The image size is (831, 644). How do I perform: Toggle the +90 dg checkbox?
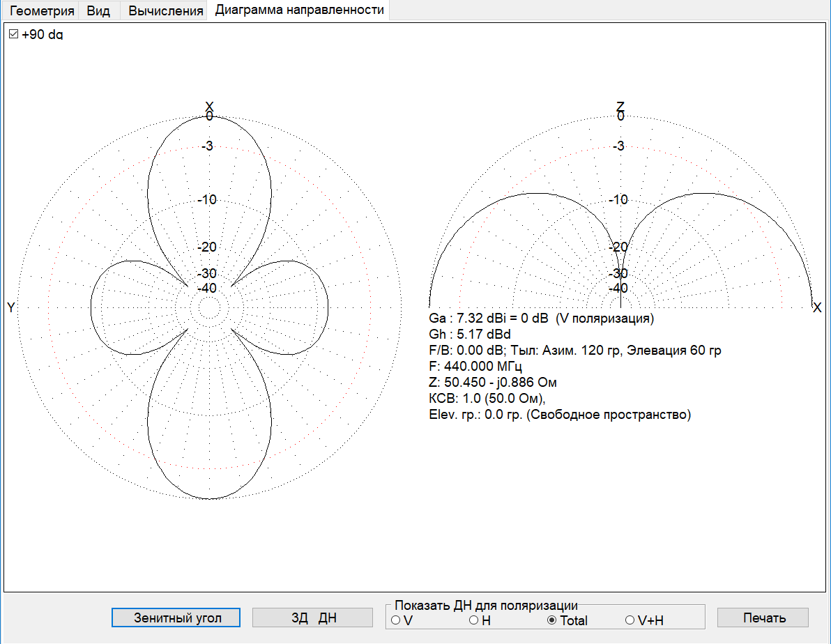click(x=14, y=34)
